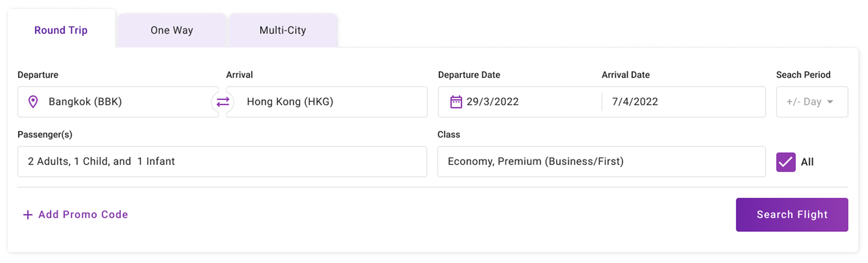Image resolution: width=868 pixels, height=263 pixels.
Task: Select the 29/3/2022 departure date
Action: (x=492, y=102)
